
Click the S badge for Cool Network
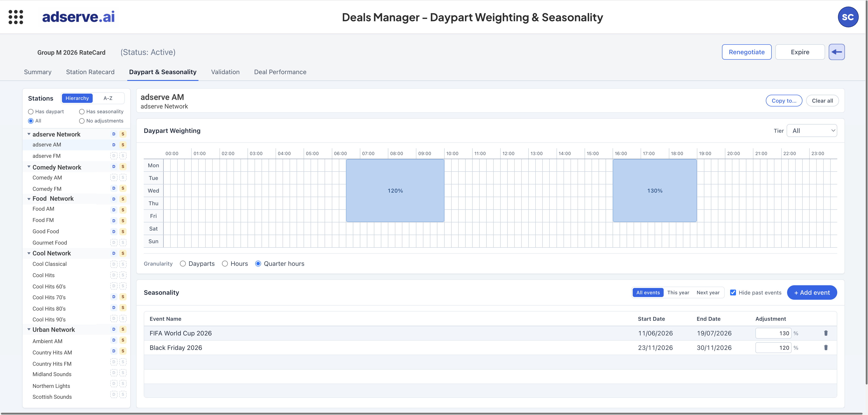tap(123, 253)
